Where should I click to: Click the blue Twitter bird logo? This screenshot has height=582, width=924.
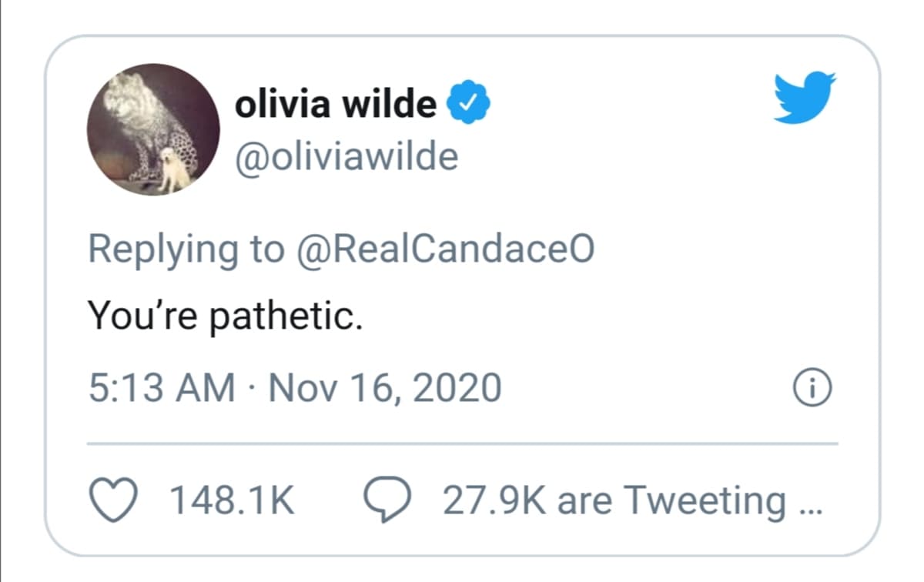click(x=804, y=97)
